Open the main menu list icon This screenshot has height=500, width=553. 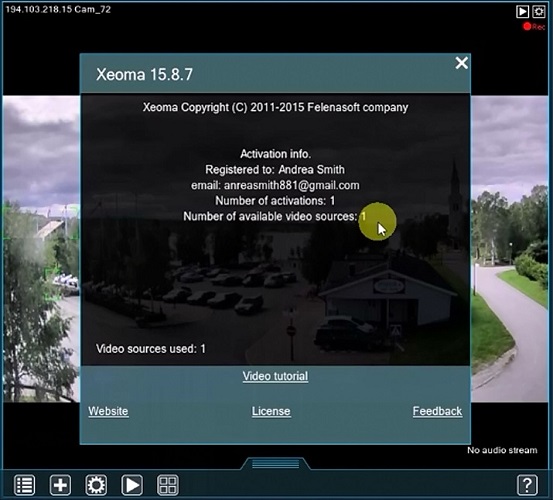click(24, 485)
